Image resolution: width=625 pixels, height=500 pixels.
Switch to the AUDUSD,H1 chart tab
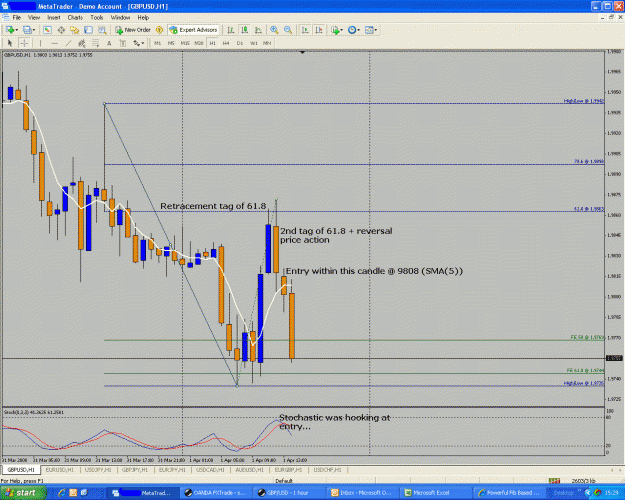coord(249,470)
